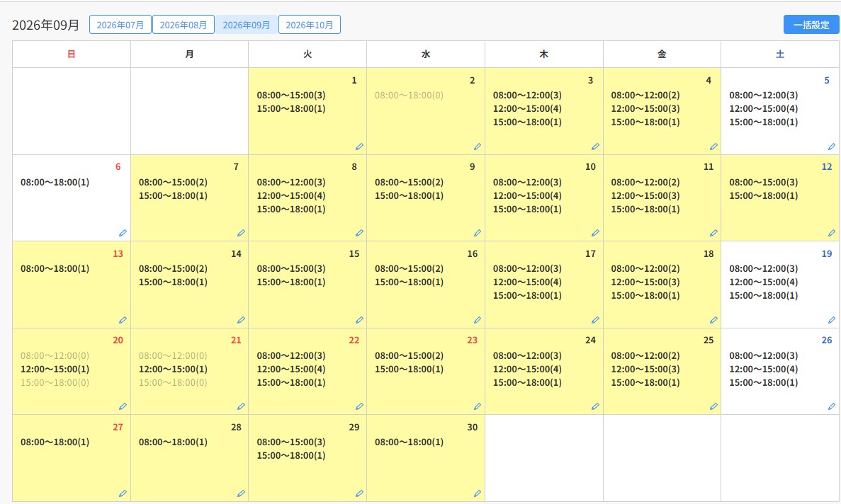This screenshot has height=504, width=841.
Task: Click the edit pencil on September 15
Action: pyautogui.click(x=359, y=320)
